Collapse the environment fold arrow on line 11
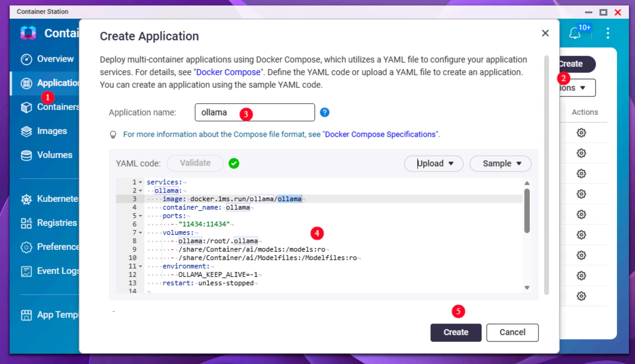The height and width of the screenshot is (364, 635). pos(140,266)
